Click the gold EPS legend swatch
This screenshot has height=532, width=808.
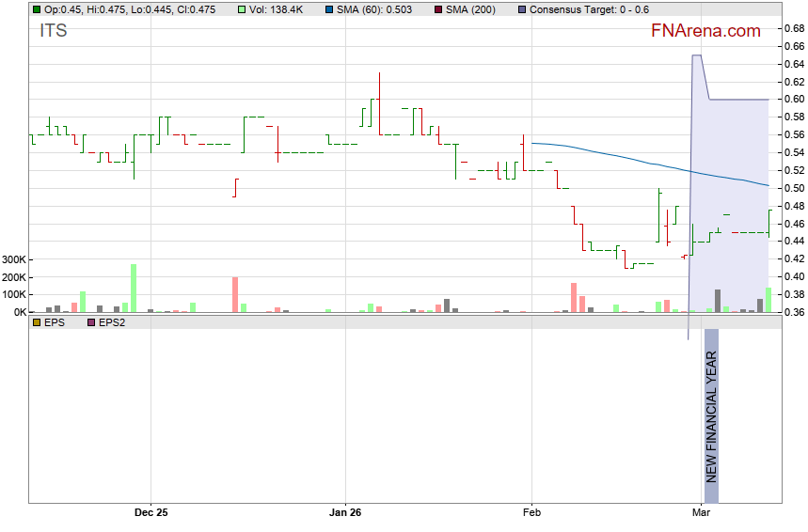(x=37, y=322)
